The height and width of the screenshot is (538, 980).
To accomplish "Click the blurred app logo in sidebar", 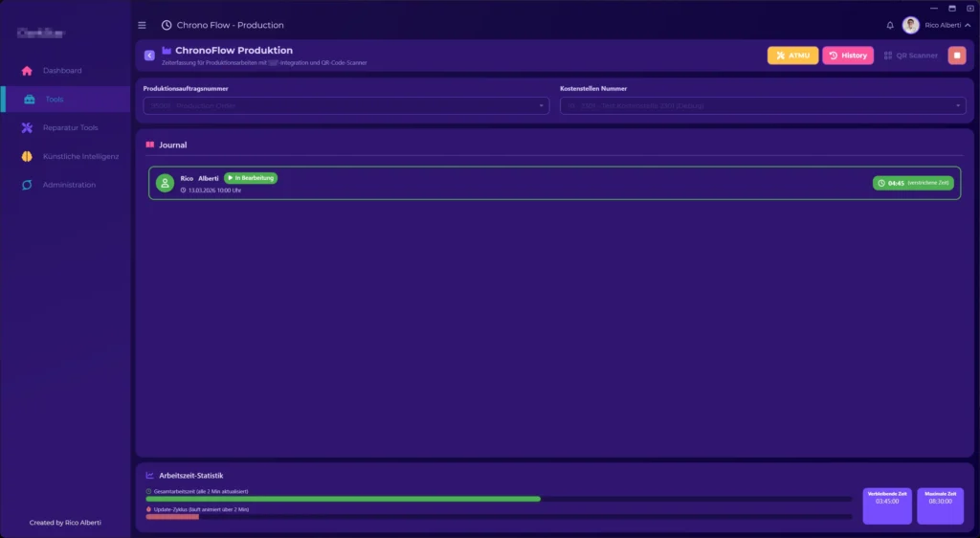I will (41, 33).
